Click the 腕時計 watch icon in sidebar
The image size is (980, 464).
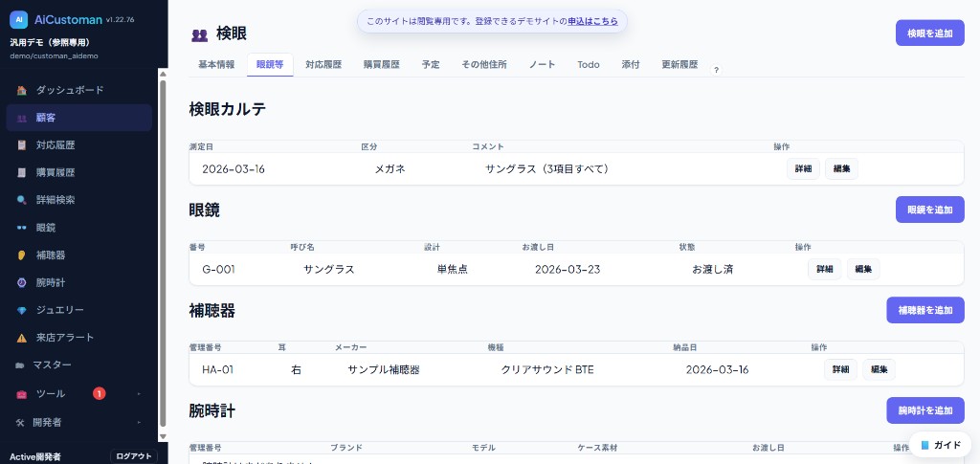click(x=22, y=282)
